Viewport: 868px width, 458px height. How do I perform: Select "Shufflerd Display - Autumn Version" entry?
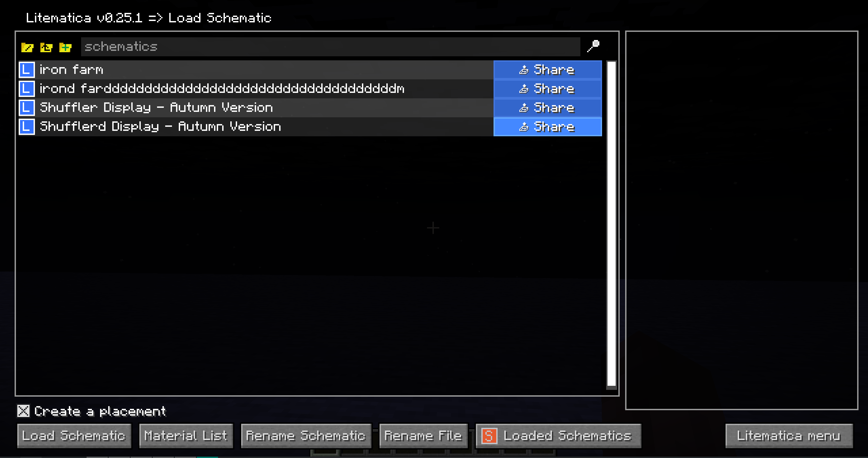[x=160, y=127]
